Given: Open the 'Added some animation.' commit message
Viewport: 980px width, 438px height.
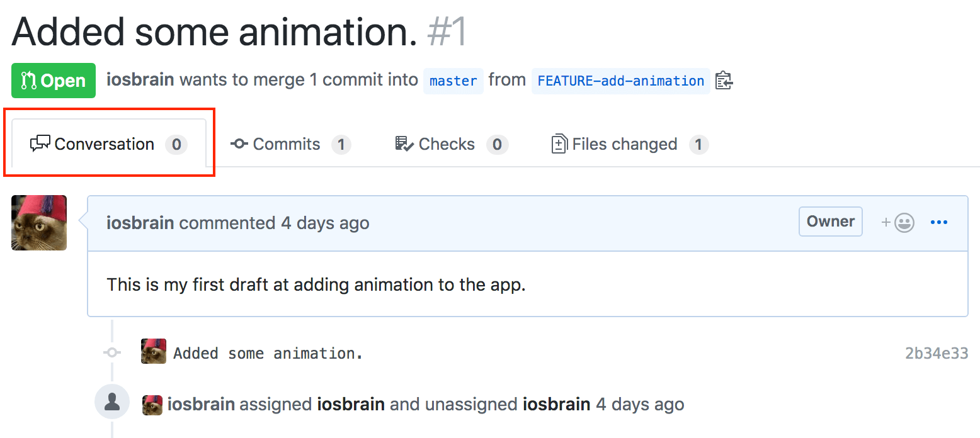Looking at the screenshot, I should pos(268,353).
